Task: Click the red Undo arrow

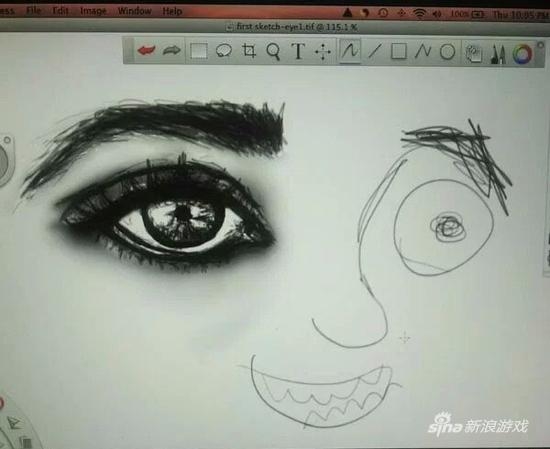Action: pyautogui.click(x=147, y=51)
